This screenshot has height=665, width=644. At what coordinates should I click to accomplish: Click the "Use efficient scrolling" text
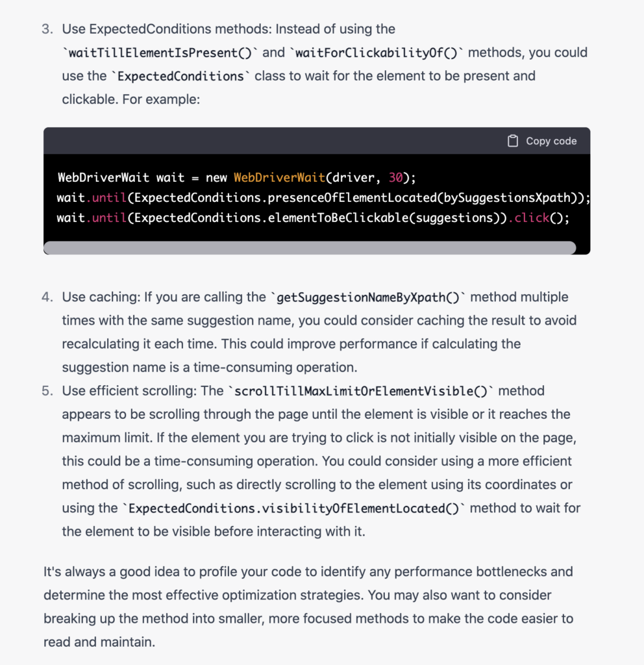[129, 391]
